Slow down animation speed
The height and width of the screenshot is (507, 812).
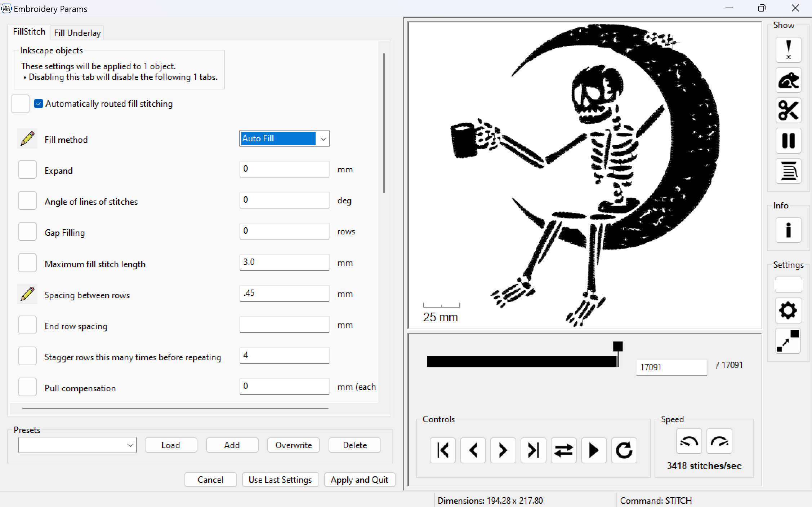[x=689, y=441]
